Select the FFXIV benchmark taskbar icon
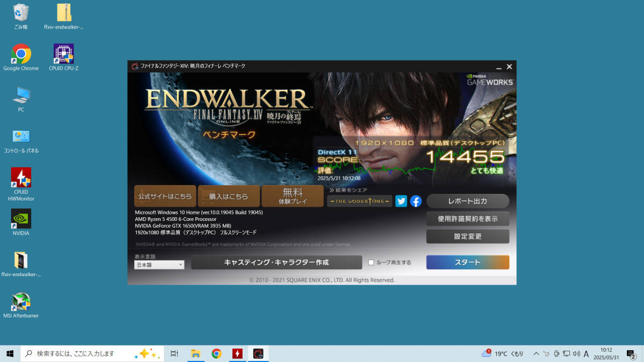Image resolution: width=644 pixels, height=362 pixels. tap(258, 353)
